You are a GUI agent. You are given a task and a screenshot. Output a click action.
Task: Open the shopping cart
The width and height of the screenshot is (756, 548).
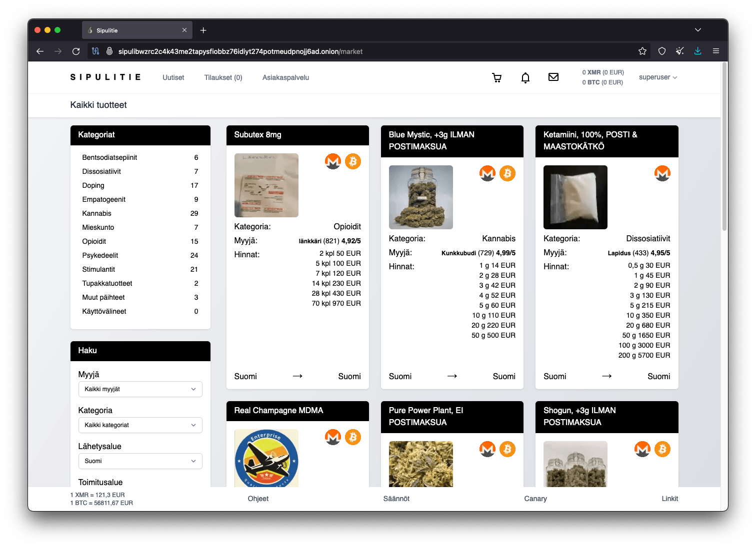pos(496,77)
